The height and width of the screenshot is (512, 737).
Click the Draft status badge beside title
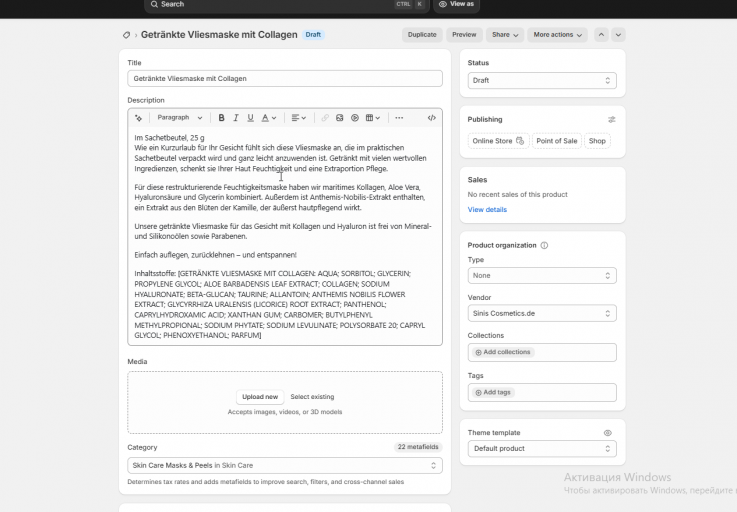click(313, 35)
